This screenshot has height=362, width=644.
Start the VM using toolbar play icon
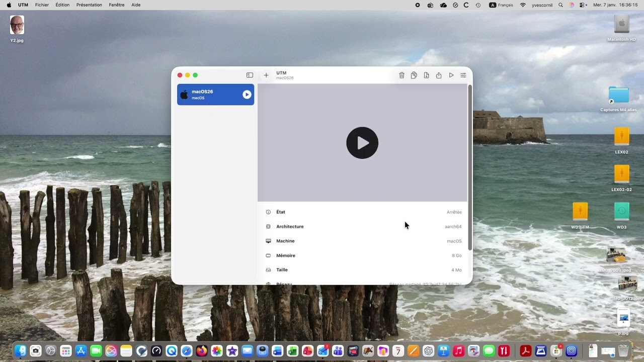(451, 75)
